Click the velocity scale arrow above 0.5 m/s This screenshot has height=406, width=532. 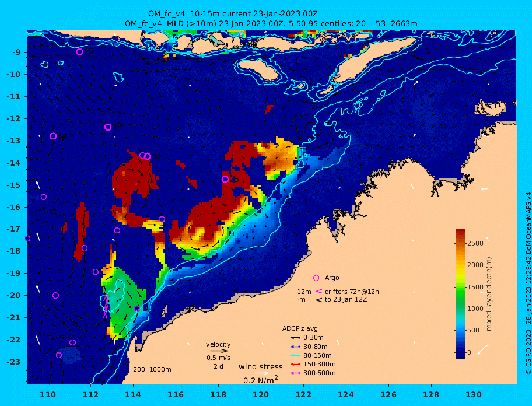(x=219, y=351)
